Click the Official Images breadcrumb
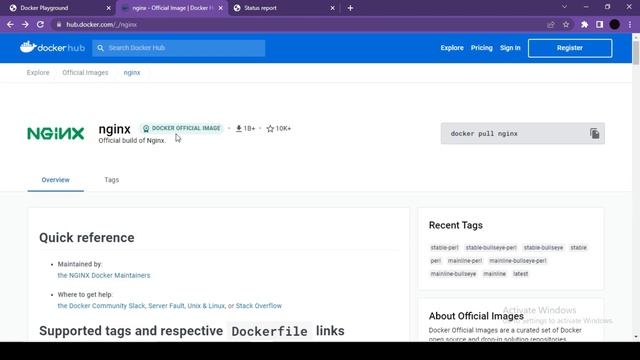640x360 pixels. 85,73
